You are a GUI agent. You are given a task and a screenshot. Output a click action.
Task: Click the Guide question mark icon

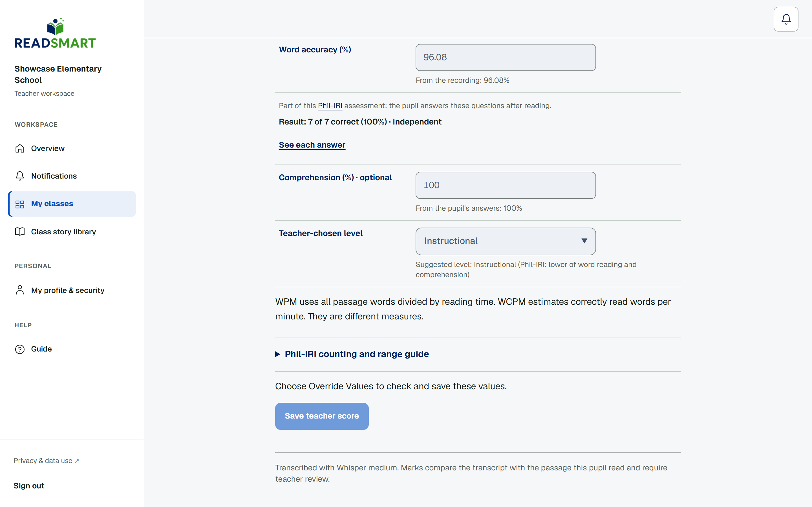coord(20,349)
